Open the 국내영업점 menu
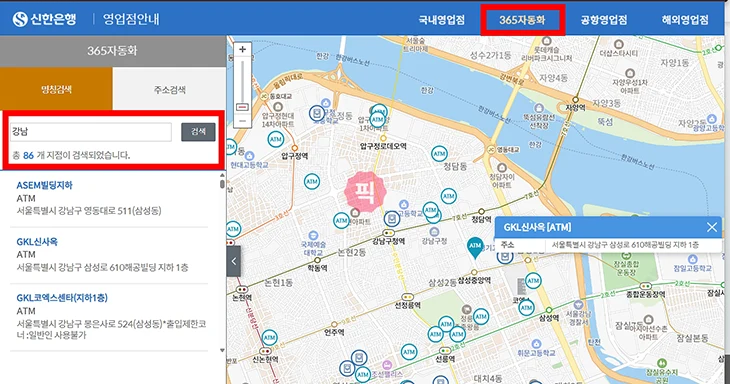730x384 pixels. (x=441, y=20)
